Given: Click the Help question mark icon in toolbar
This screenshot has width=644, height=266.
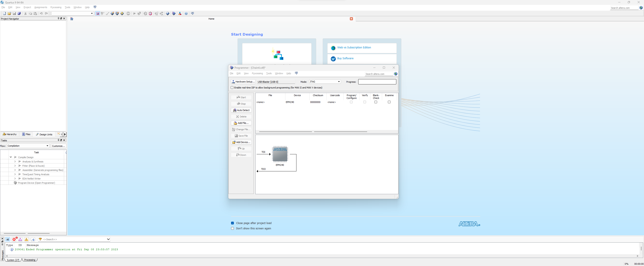Looking at the screenshot, I should coord(186,13).
